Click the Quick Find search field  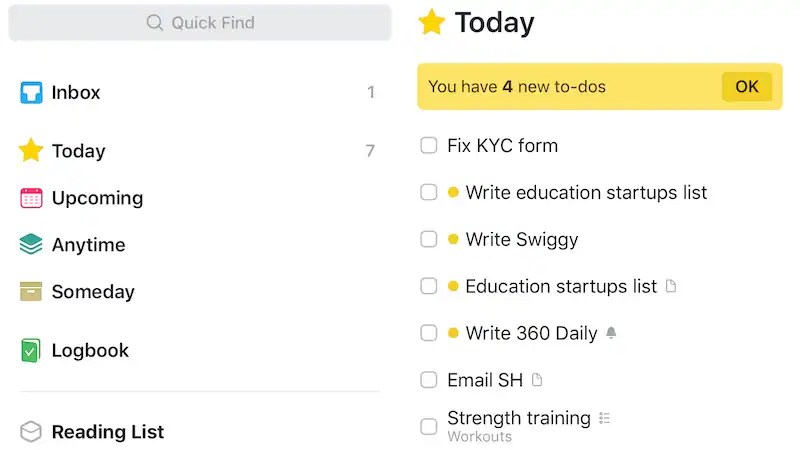coord(200,22)
